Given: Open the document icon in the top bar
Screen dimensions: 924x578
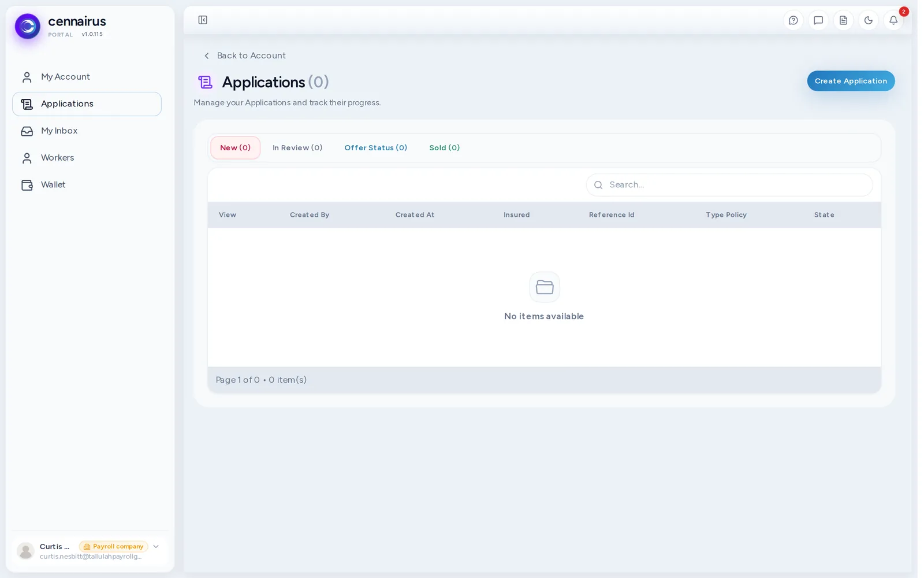Looking at the screenshot, I should 843,20.
